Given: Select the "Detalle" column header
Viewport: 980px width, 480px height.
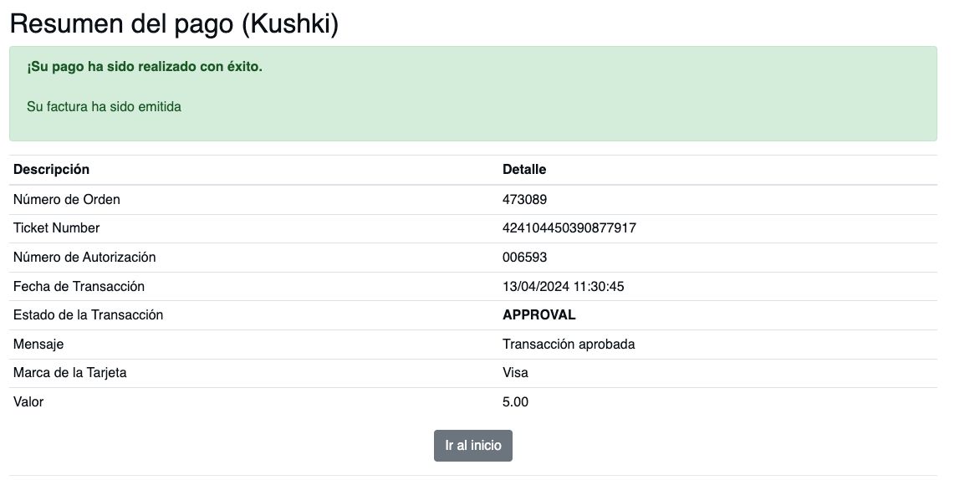Looking at the screenshot, I should point(524,170).
